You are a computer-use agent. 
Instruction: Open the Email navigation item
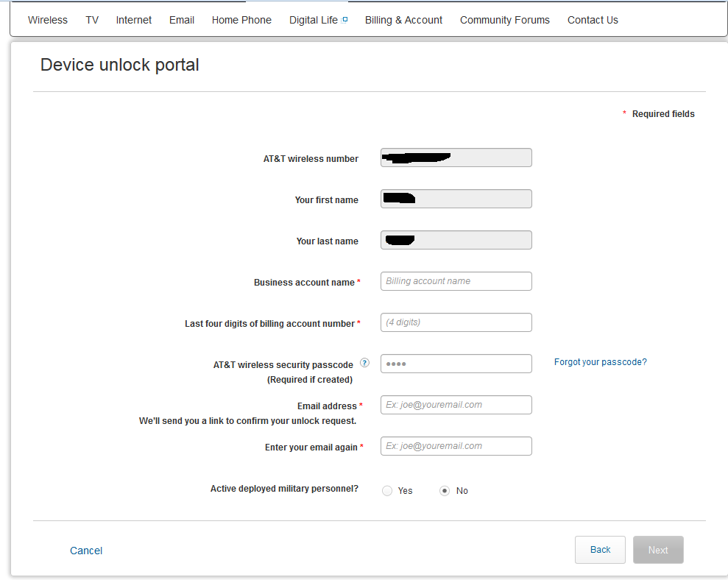[182, 20]
